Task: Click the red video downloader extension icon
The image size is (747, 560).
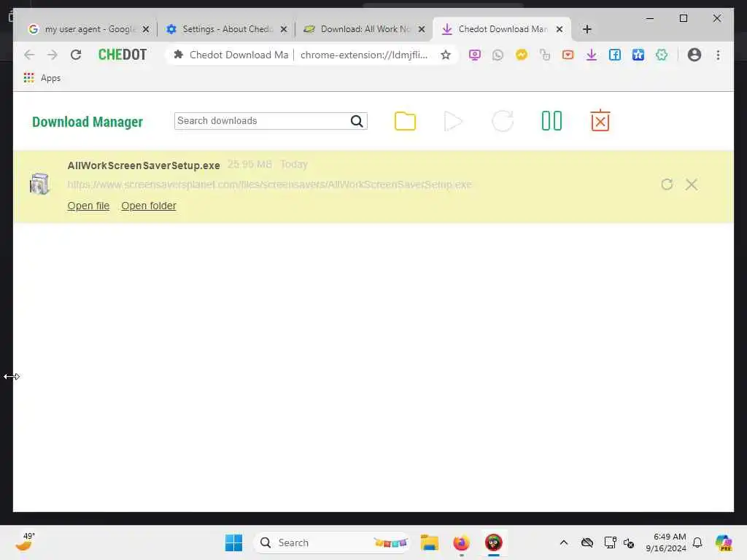Action: click(568, 55)
